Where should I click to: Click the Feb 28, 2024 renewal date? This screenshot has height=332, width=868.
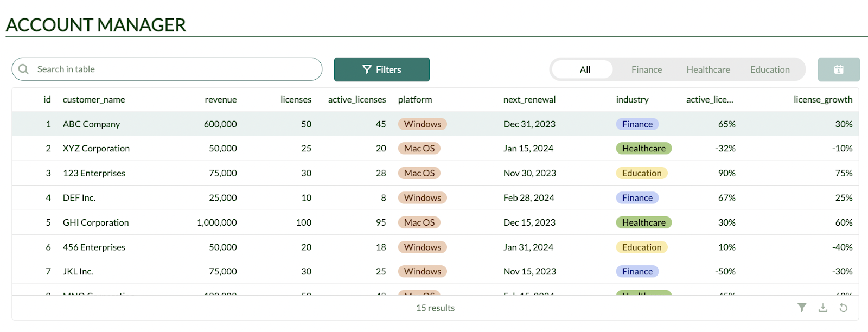coord(529,198)
